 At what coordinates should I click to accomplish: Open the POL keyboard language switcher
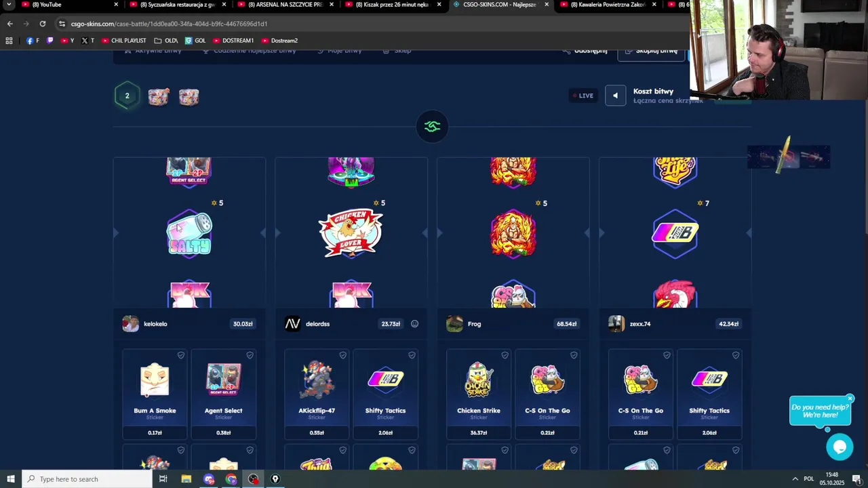(809, 479)
